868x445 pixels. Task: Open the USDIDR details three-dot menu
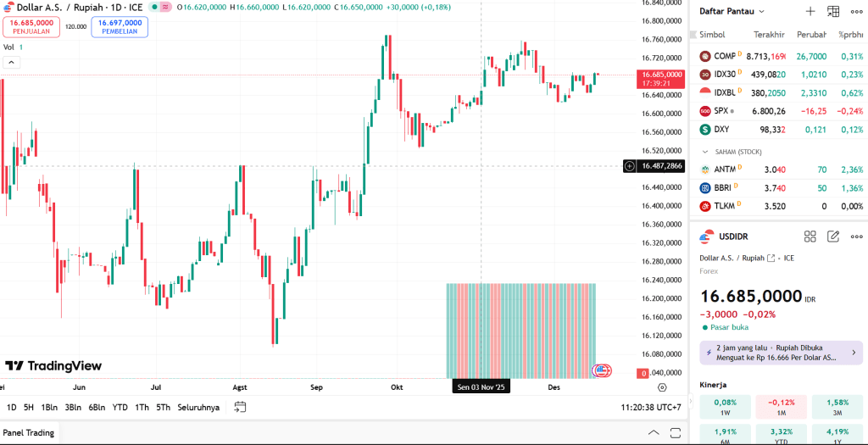point(855,236)
